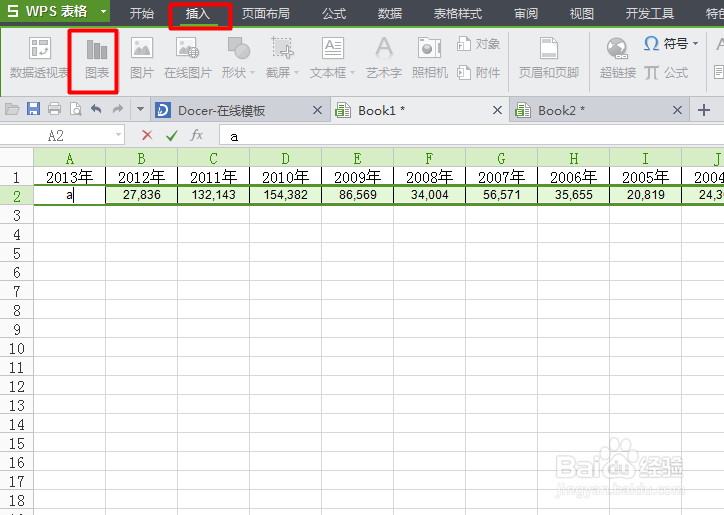Open the insert function fx button
The height and width of the screenshot is (515, 724).
[196, 135]
